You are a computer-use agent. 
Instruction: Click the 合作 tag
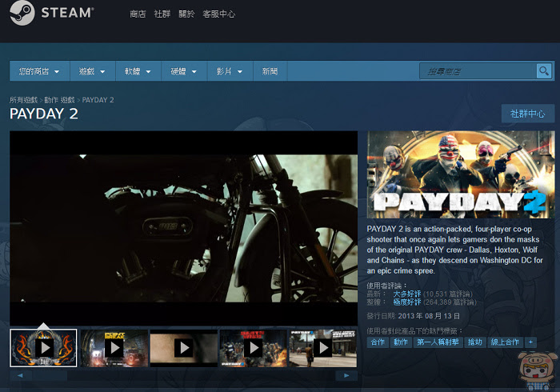tap(378, 342)
